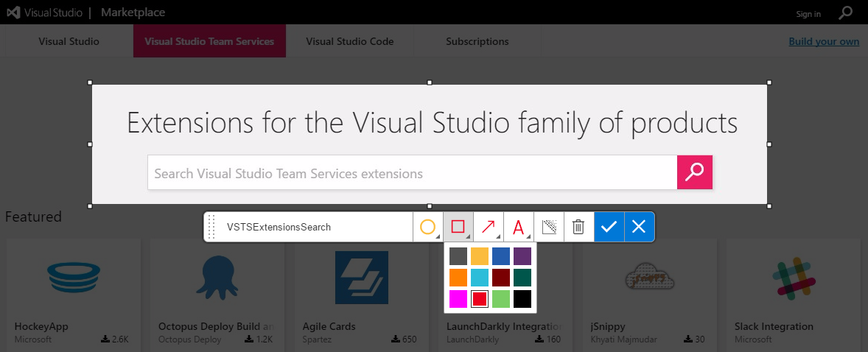Open the jSnippy cloud icon
The width and height of the screenshot is (868, 352).
pos(649,278)
